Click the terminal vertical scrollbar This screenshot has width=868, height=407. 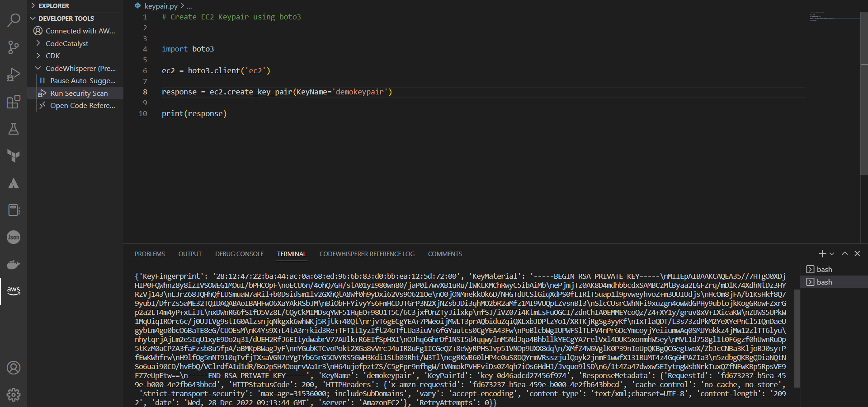click(x=797, y=338)
